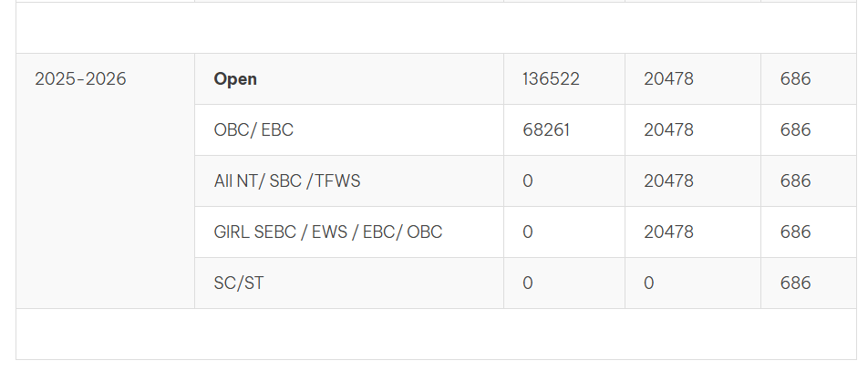Click 686 in the Open row
The width and height of the screenshot is (868, 371).
(x=795, y=79)
